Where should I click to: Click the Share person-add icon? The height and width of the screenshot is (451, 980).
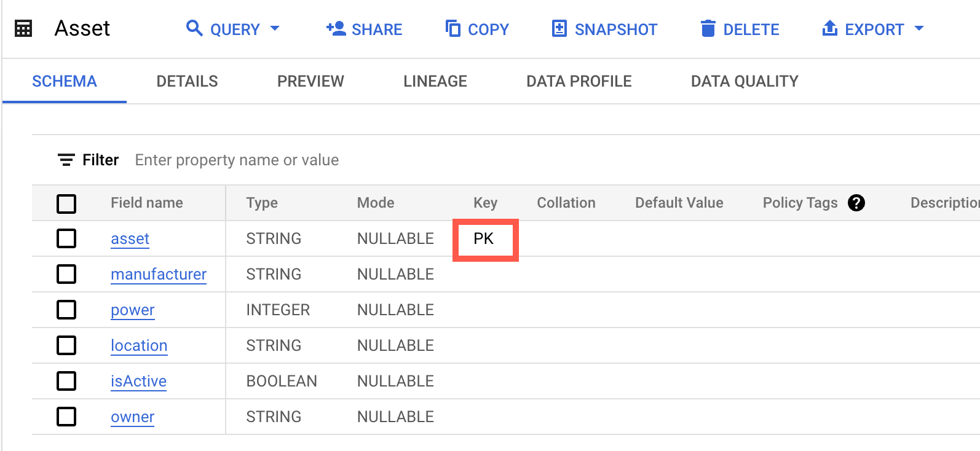(x=336, y=28)
